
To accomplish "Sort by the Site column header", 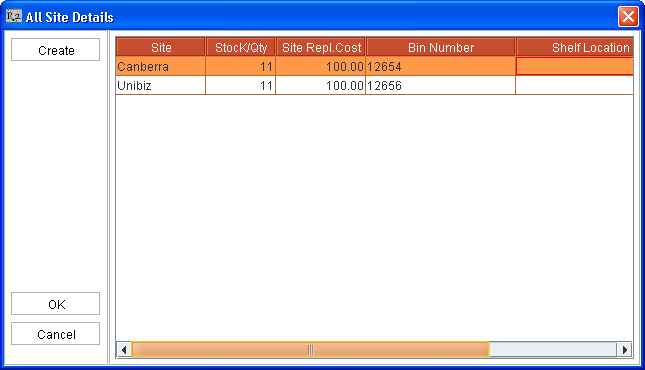I will pyautogui.click(x=161, y=47).
